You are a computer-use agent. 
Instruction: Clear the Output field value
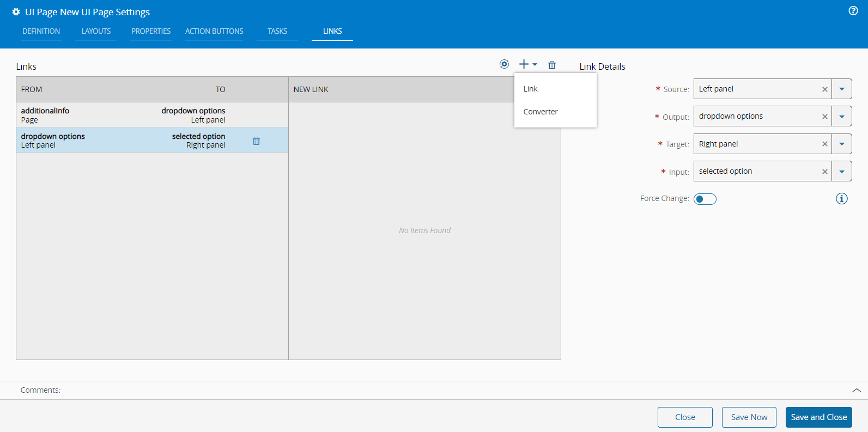(x=824, y=117)
